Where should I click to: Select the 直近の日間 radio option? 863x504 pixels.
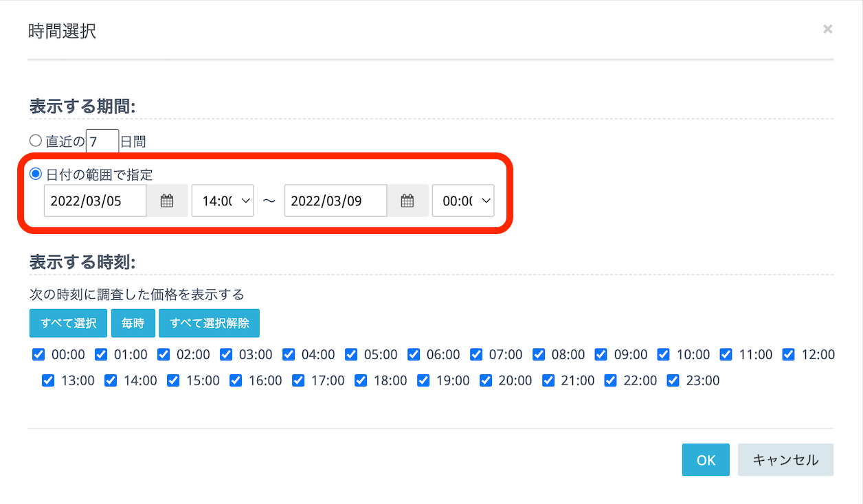pyautogui.click(x=36, y=141)
